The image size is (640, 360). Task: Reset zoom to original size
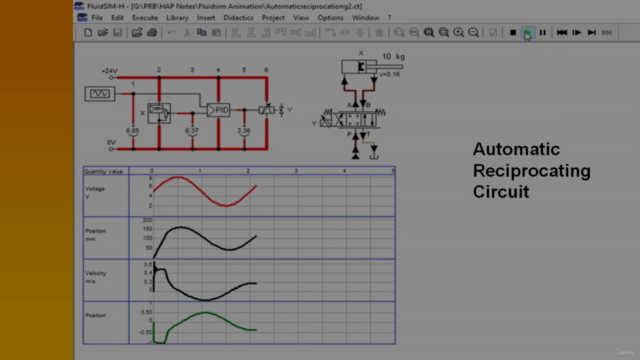[x=399, y=33]
